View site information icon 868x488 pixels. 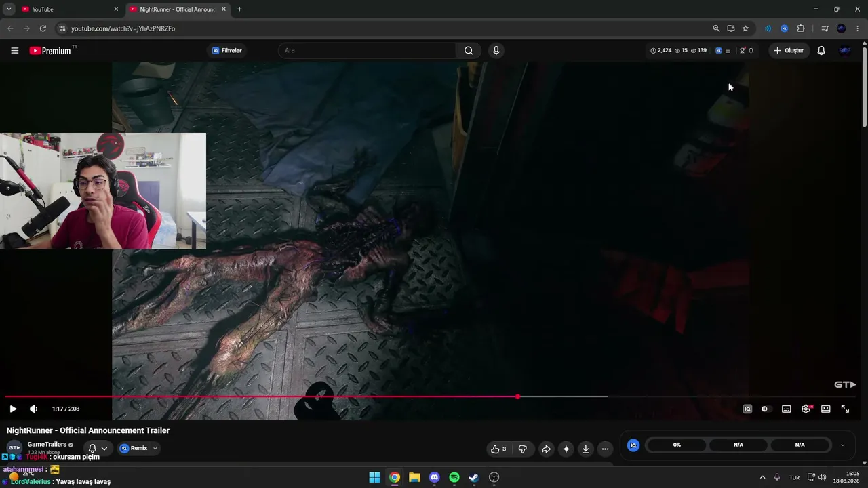pos(62,28)
